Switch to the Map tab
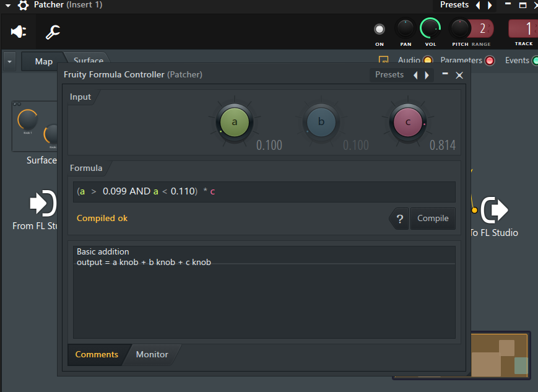Image resolution: width=538 pixels, height=392 pixels. (43, 61)
